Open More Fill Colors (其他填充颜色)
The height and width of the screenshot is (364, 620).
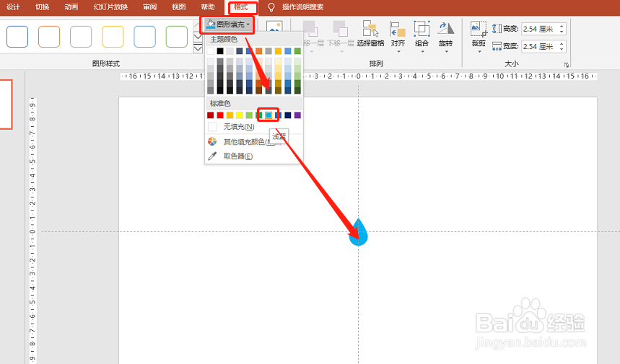click(253, 142)
